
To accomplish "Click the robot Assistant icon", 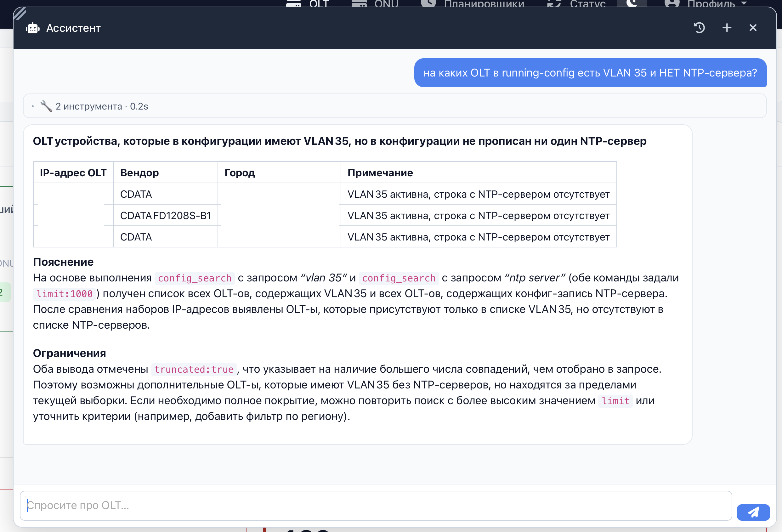I will click(33, 28).
